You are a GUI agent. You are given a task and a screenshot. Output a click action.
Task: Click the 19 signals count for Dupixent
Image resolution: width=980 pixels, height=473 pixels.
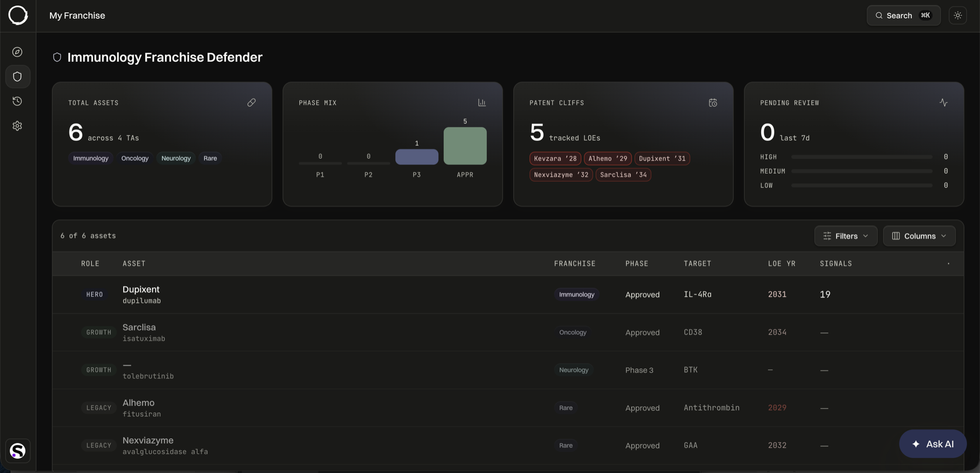pyautogui.click(x=825, y=294)
